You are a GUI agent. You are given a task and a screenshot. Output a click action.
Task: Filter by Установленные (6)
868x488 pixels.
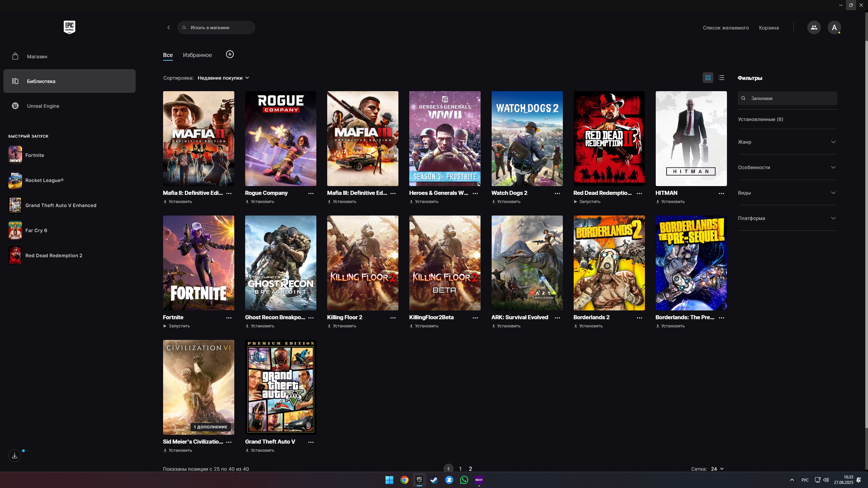click(761, 119)
